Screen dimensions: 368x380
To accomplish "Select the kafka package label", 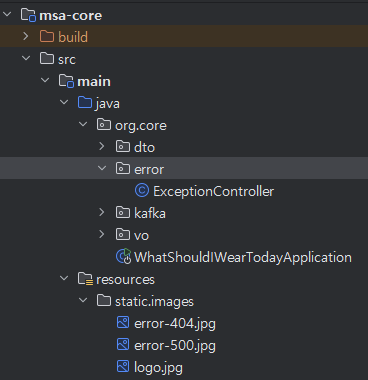I will pos(150,213).
